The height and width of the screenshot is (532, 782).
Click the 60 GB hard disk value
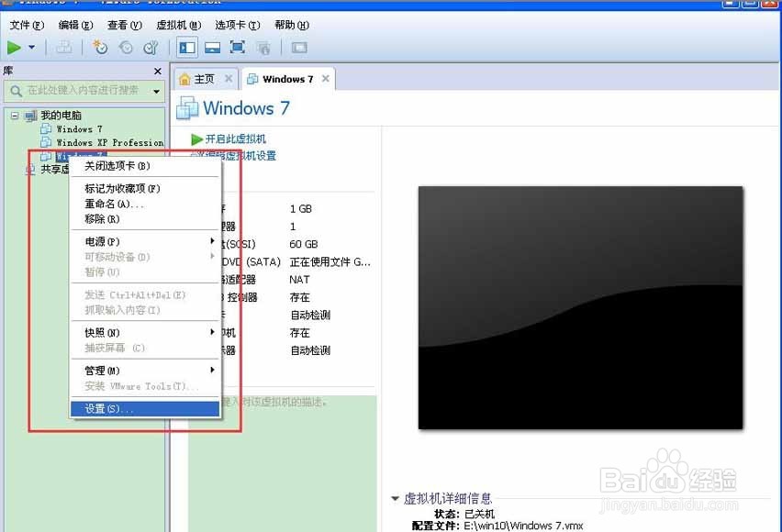(303, 244)
